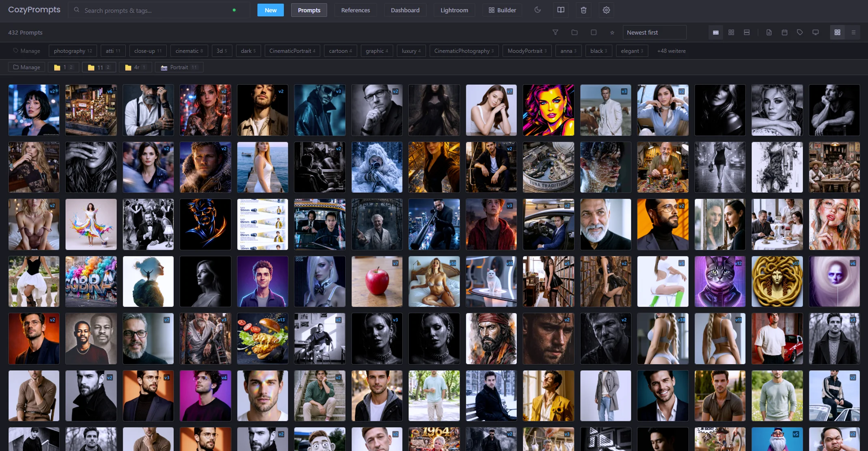The image size is (868, 451).
Task: Expand the +48 weitere tags list
Action: [x=671, y=51]
